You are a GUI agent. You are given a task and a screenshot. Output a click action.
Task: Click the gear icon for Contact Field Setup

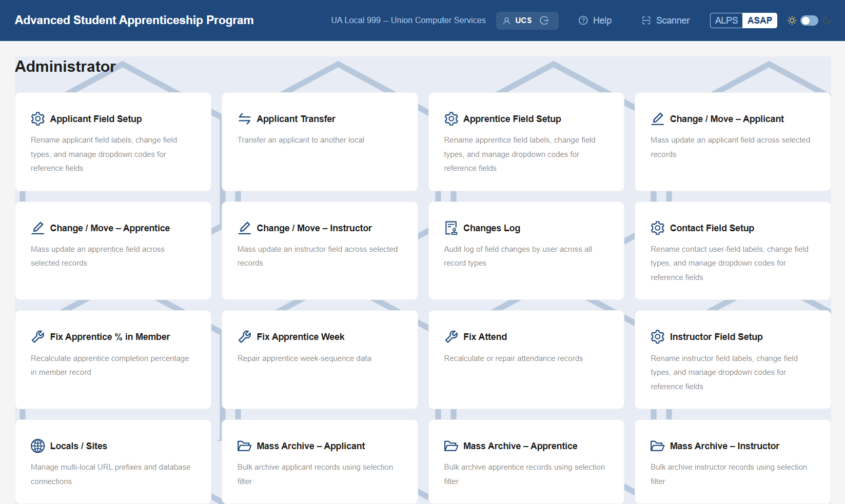658,228
